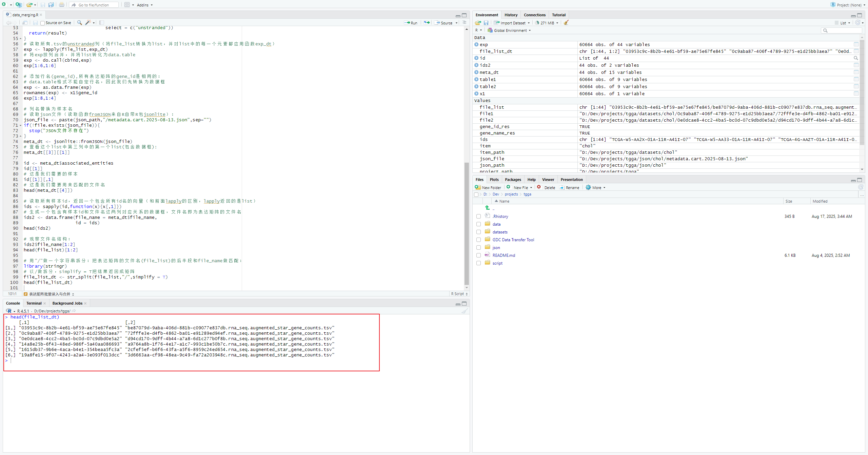The height and width of the screenshot is (455, 868).
Task: Load workspace icon in Environment pane
Action: click(478, 23)
